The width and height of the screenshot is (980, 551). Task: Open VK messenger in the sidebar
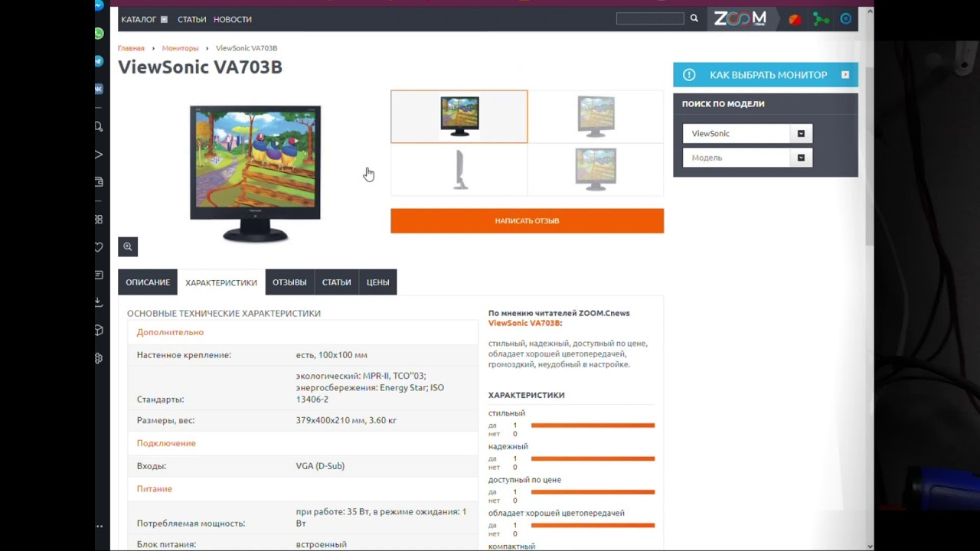click(x=100, y=89)
